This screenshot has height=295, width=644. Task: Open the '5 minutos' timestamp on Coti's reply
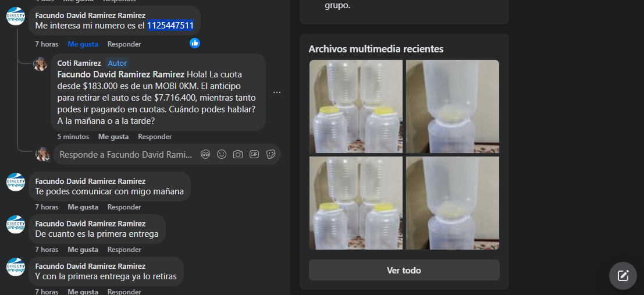(73, 136)
